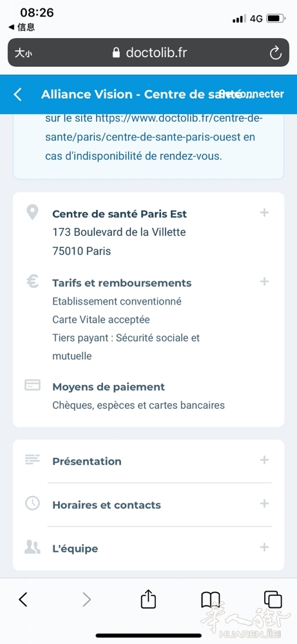The image size is (297, 644).
Task: Tap the clock icon beside Horaires et contacts
Action: (32, 504)
